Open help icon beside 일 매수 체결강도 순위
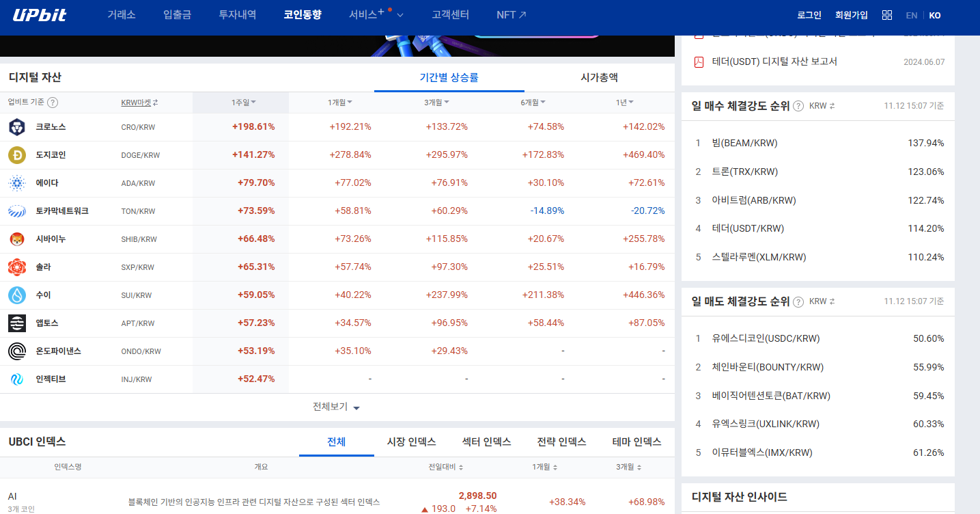Image resolution: width=980 pixels, height=514 pixels. point(798,106)
